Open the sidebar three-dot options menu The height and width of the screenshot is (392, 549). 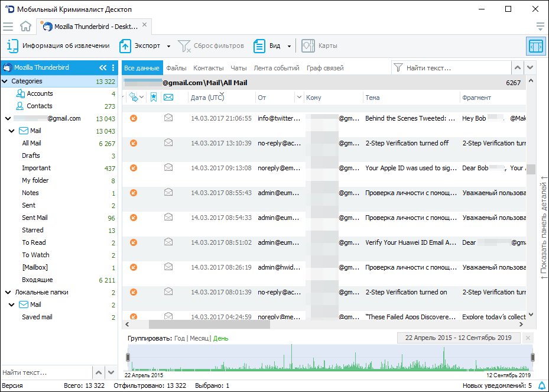(113, 67)
